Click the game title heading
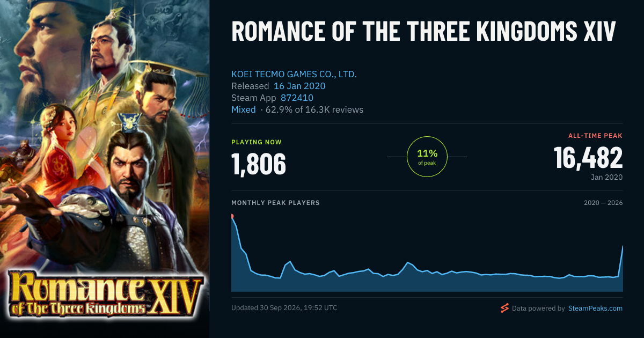Image resolution: width=644 pixels, height=338 pixels. pyautogui.click(x=423, y=32)
